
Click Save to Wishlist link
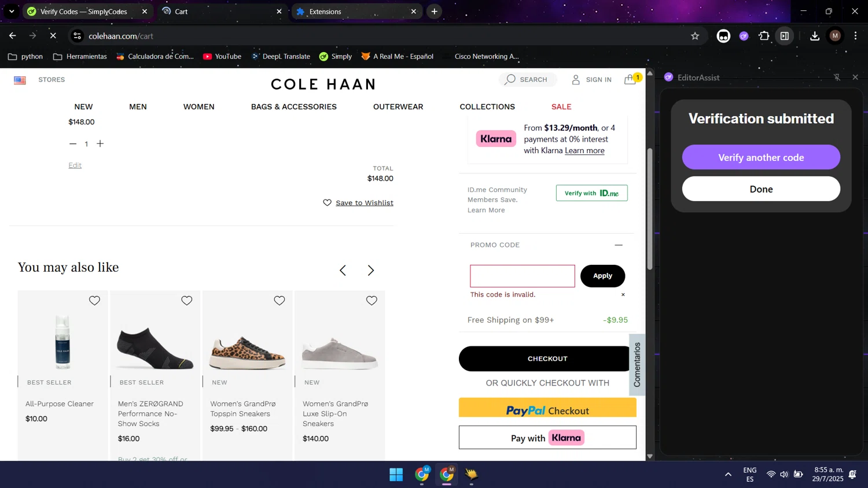pyautogui.click(x=364, y=203)
